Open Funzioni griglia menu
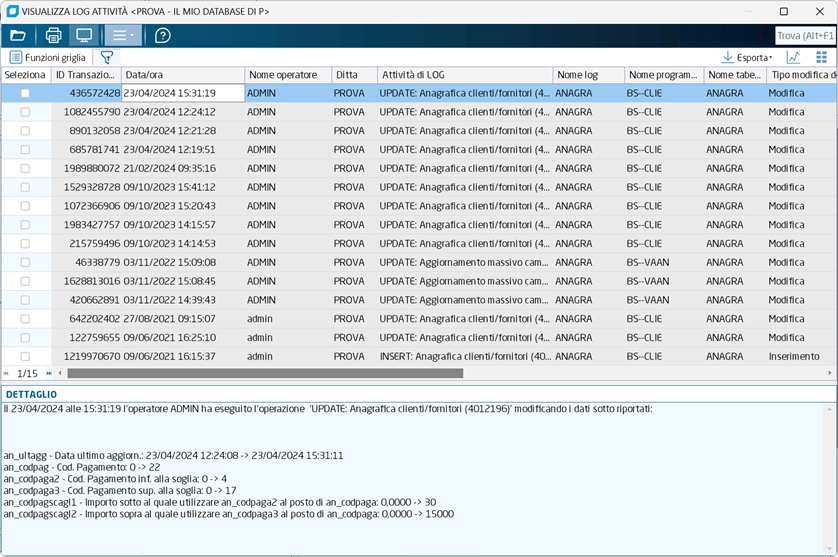 (48, 57)
